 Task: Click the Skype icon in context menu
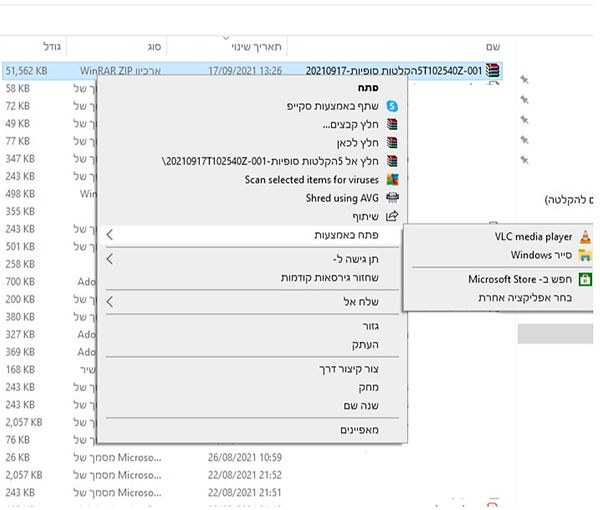(392, 106)
